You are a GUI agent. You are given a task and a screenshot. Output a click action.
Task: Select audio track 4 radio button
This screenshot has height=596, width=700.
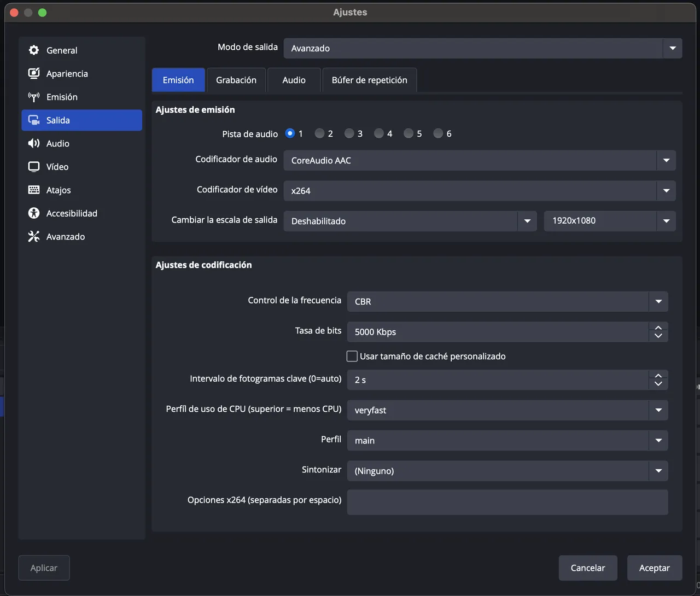click(x=378, y=133)
